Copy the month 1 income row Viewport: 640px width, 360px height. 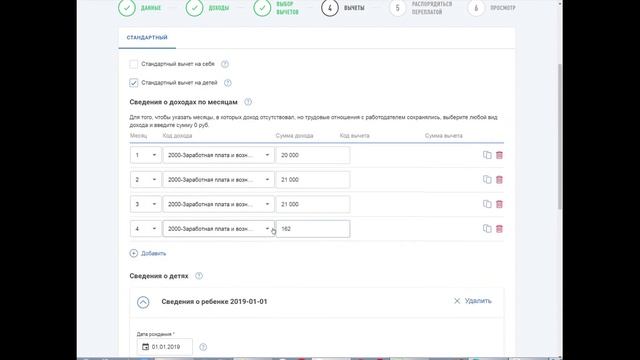[487, 155]
